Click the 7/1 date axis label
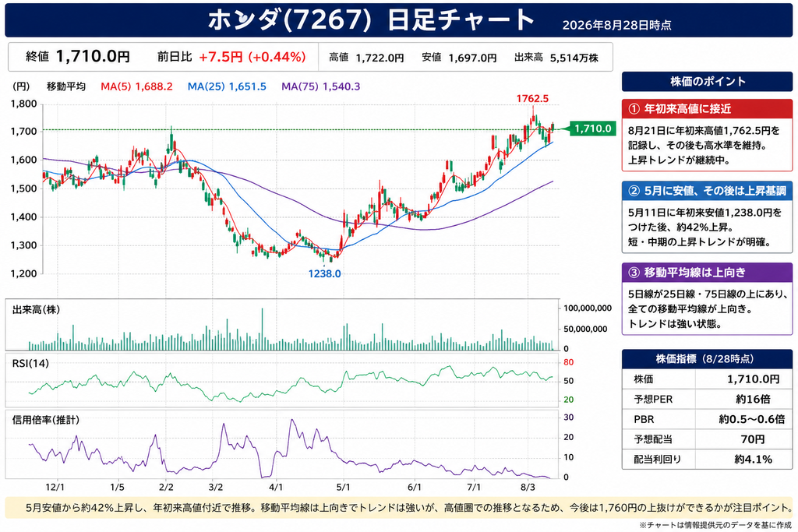The height and width of the screenshot is (532, 798). click(474, 488)
